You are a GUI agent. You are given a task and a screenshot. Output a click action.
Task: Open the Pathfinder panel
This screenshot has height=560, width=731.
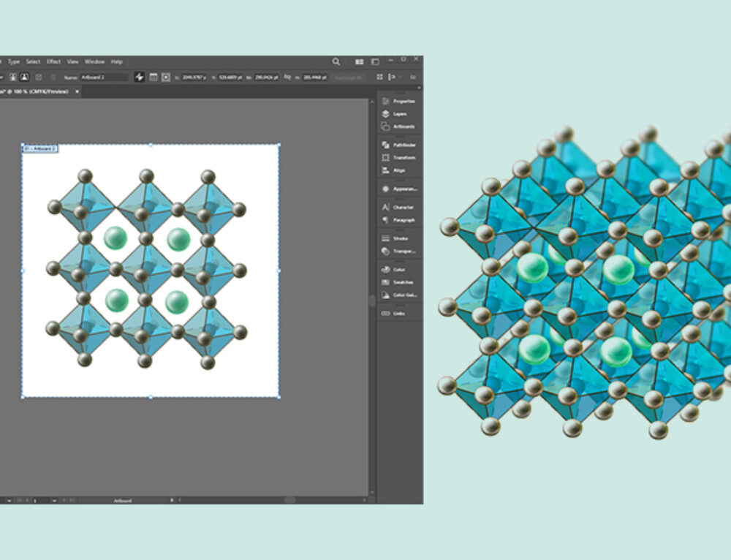pos(402,145)
